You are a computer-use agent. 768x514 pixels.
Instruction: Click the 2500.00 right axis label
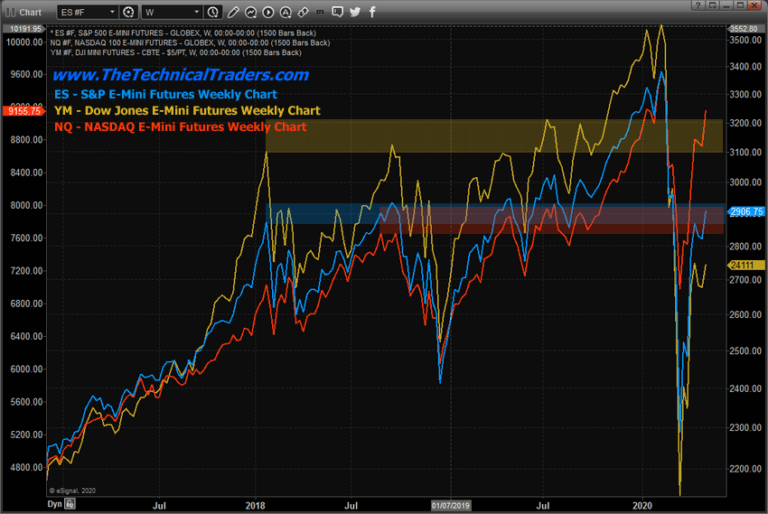[x=745, y=351]
